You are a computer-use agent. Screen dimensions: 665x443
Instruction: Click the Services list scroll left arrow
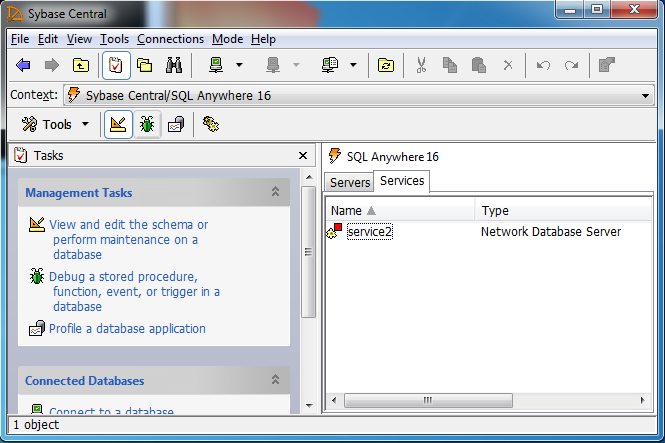click(334, 400)
